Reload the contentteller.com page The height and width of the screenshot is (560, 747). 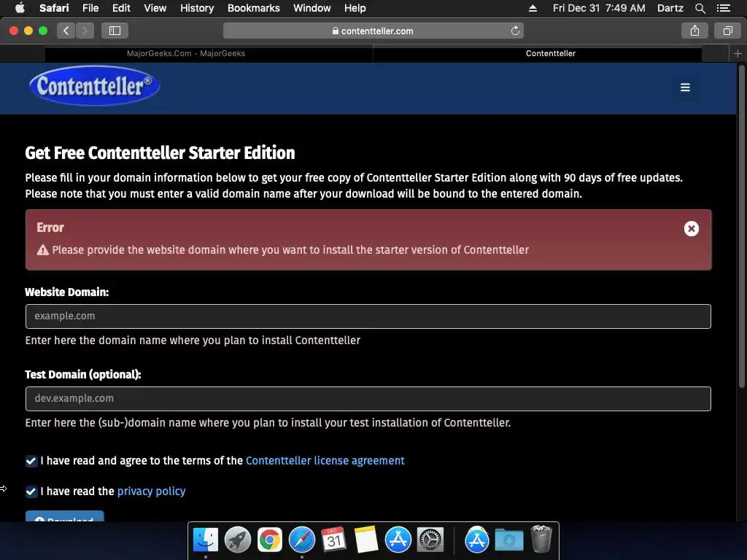click(515, 31)
